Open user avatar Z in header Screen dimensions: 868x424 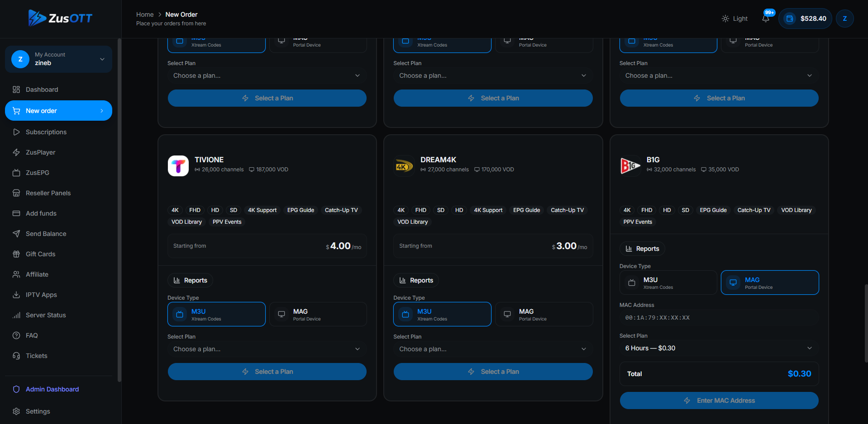click(844, 19)
